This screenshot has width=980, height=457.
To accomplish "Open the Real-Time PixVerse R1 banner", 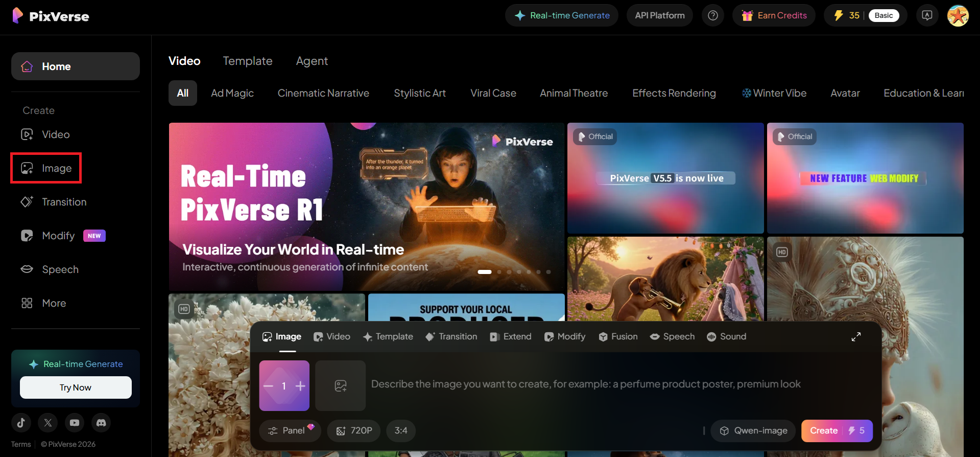I will pos(367,207).
